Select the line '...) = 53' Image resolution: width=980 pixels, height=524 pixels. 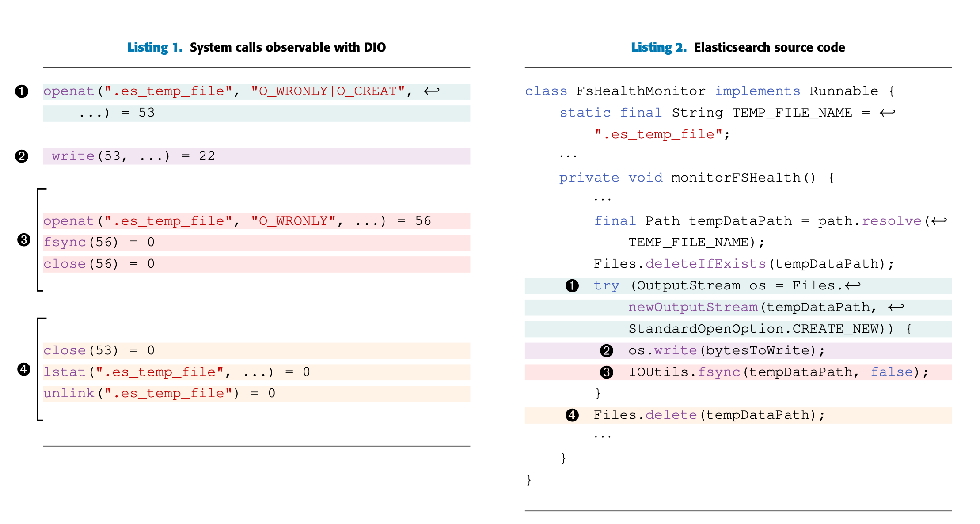click(x=256, y=113)
